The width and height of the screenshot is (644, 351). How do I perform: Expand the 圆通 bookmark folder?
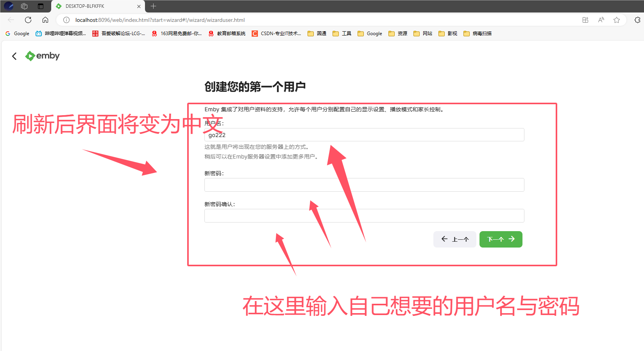[317, 34]
